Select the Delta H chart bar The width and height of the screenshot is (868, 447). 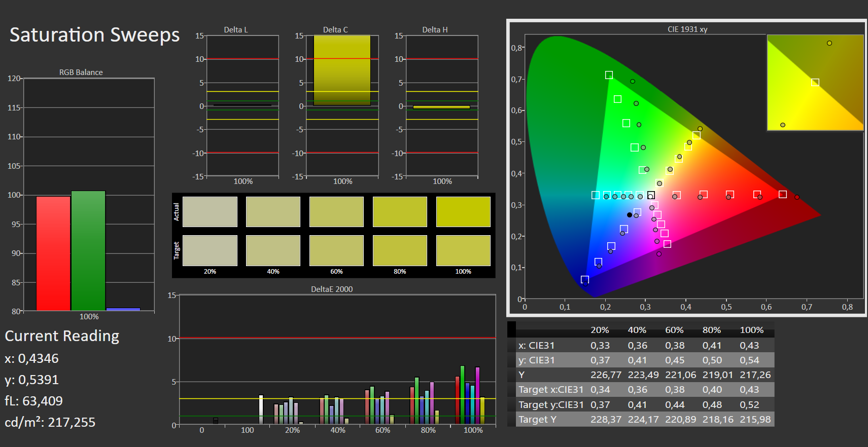point(441,107)
